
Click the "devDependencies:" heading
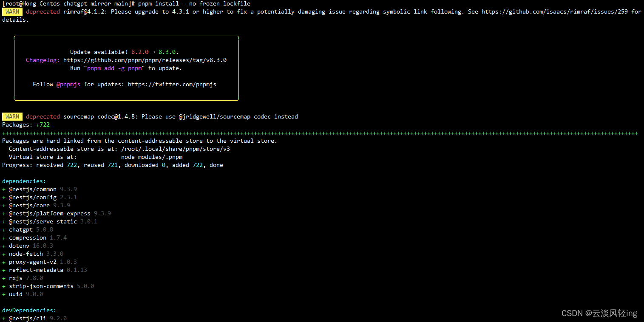(x=29, y=310)
